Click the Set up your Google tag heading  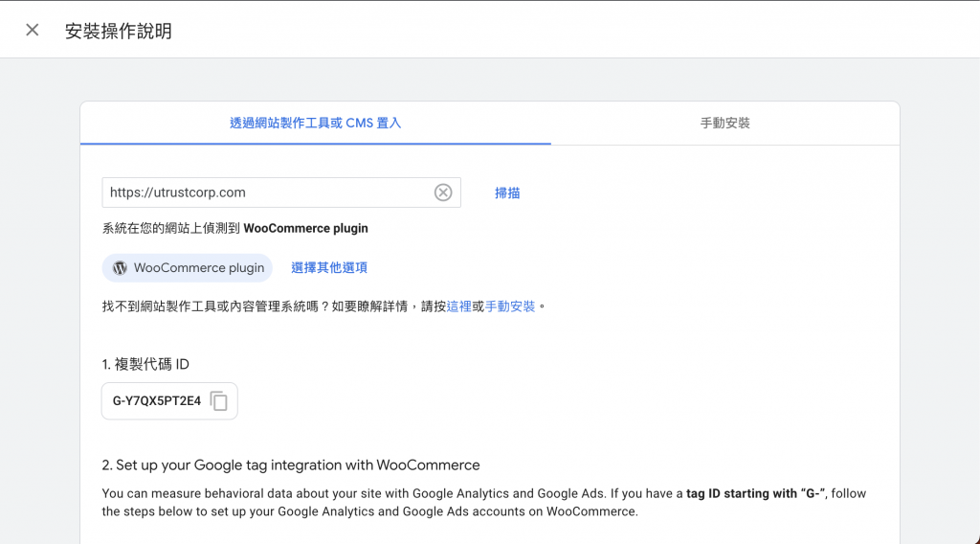(291, 465)
